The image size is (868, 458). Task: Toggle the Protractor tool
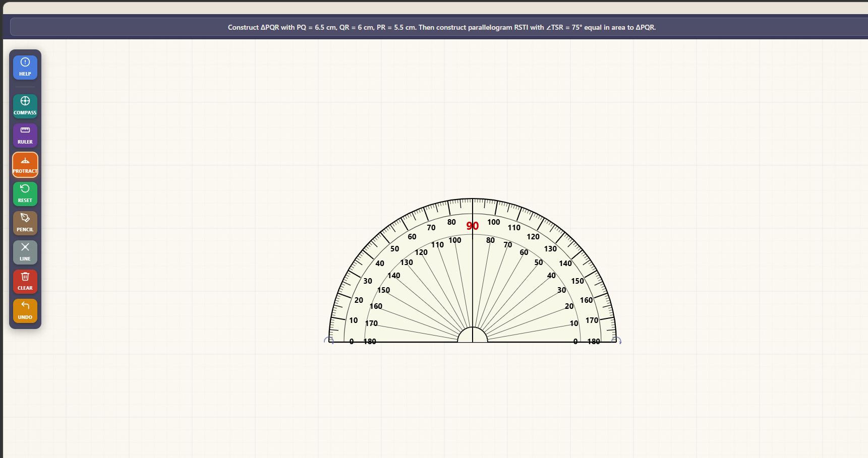coord(25,165)
